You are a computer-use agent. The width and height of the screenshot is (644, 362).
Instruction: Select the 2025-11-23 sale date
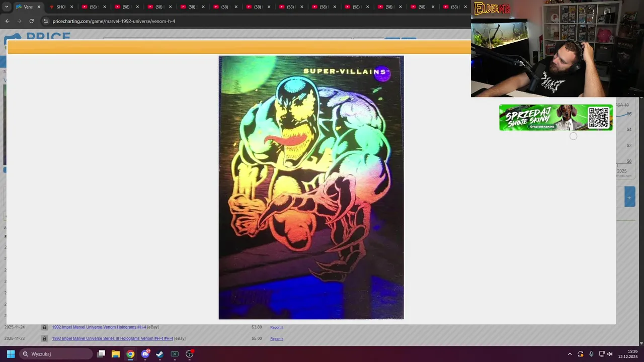[x=15, y=338]
